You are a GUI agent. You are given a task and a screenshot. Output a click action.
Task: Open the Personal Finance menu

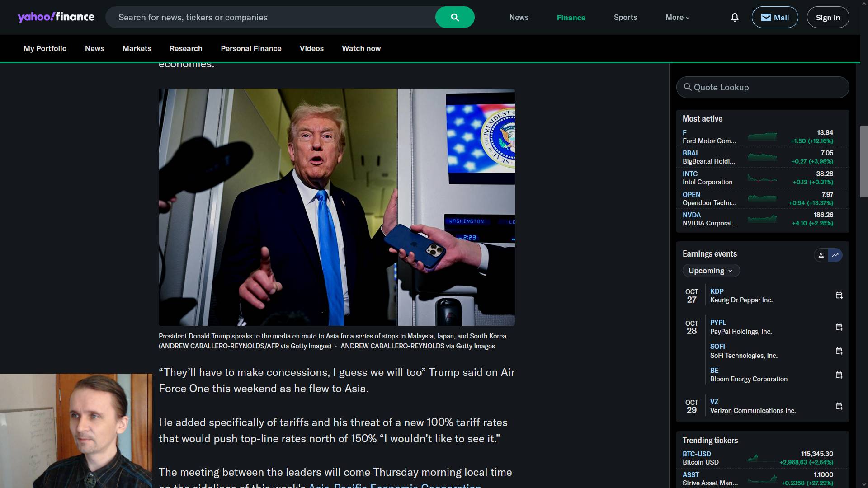point(251,48)
